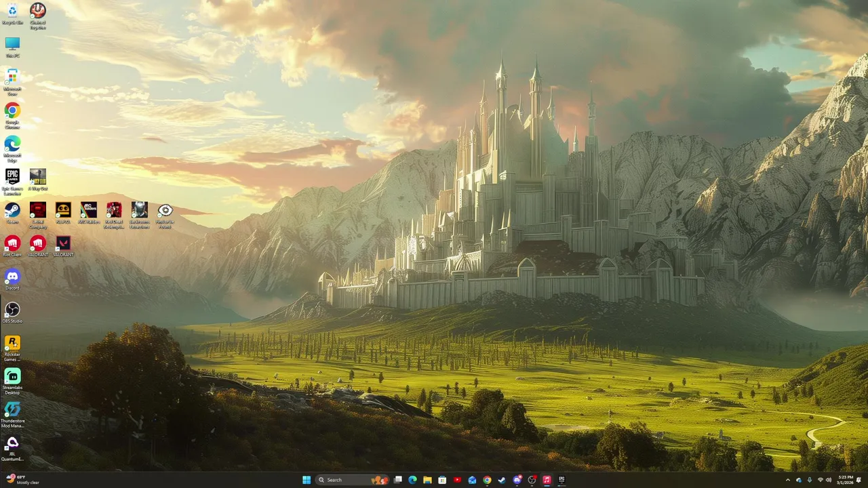Open the Recycle Bin desktop icon

click(x=12, y=14)
